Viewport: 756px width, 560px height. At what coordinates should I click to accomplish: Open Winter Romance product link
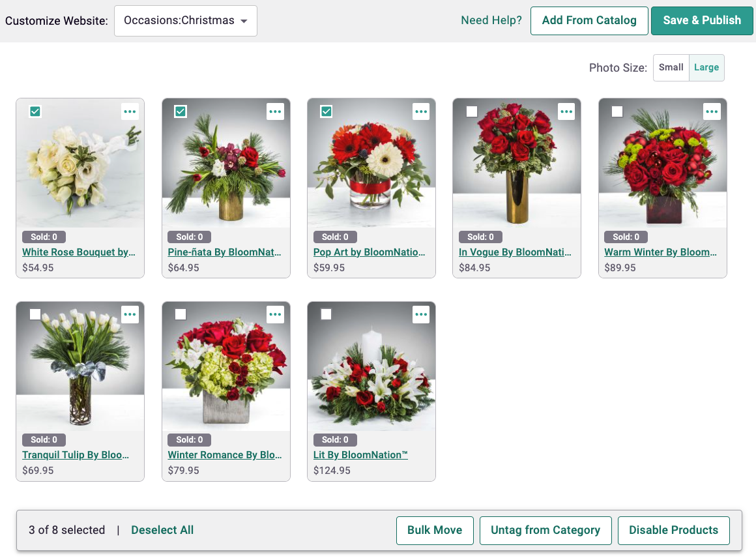(225, 455)
